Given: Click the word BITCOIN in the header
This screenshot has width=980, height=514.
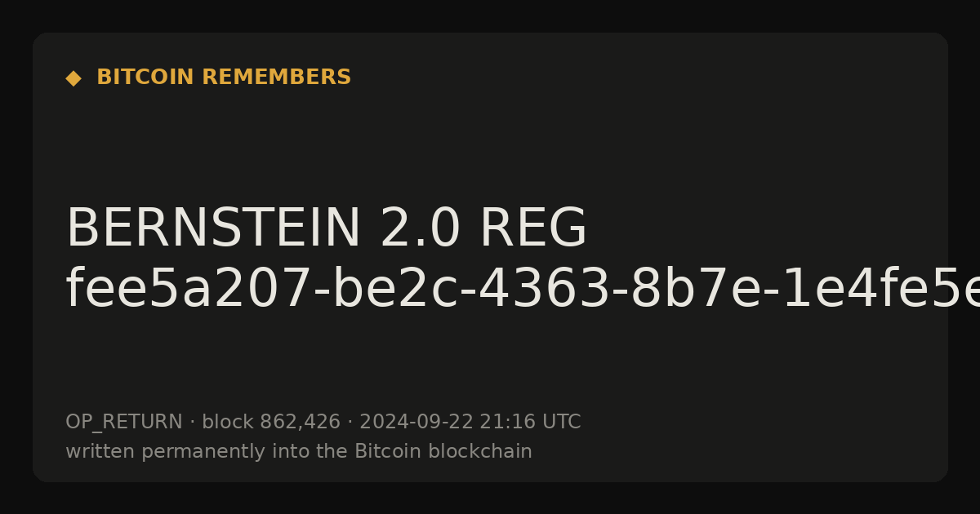Looking at the screenshot, I should coord(145,78).
